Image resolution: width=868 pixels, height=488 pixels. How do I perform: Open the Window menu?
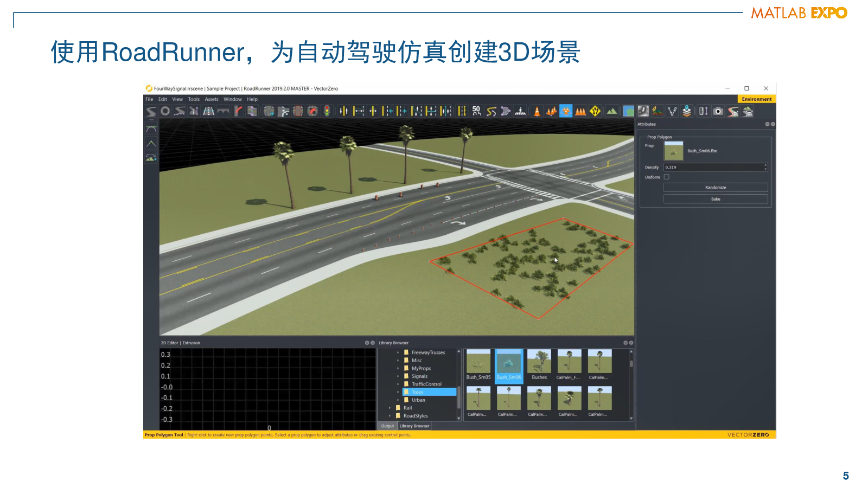pyautogui.click(x=233, y=99)
